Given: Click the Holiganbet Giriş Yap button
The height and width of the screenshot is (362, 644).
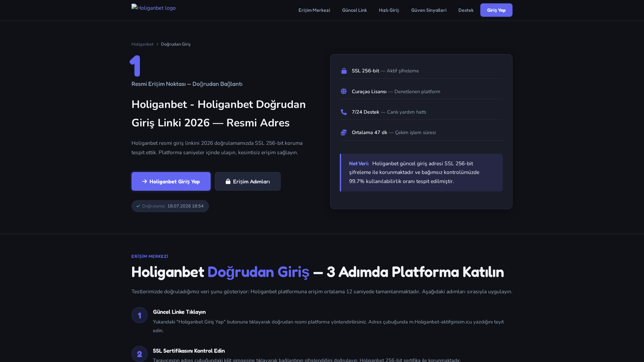Looking at the screenshot, I should [171, 181].
